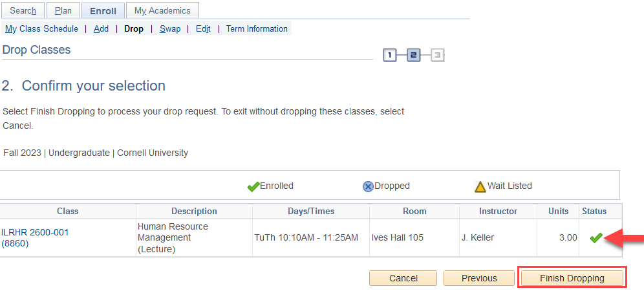Click step 1 progress indicator
Image resolution: width=644 pixels, height=293 pixels.
[389, 55]
